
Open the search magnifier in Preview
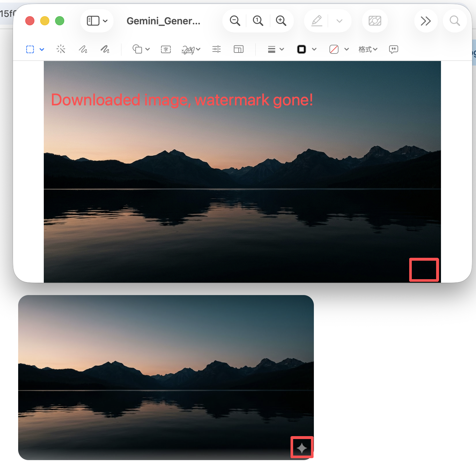click(x=455, y=21)
